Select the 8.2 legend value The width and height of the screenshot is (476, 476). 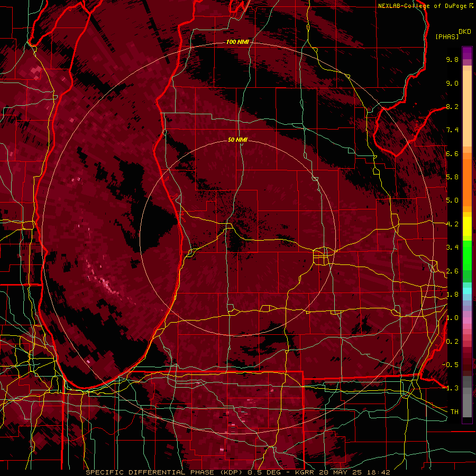coord(452,106)
